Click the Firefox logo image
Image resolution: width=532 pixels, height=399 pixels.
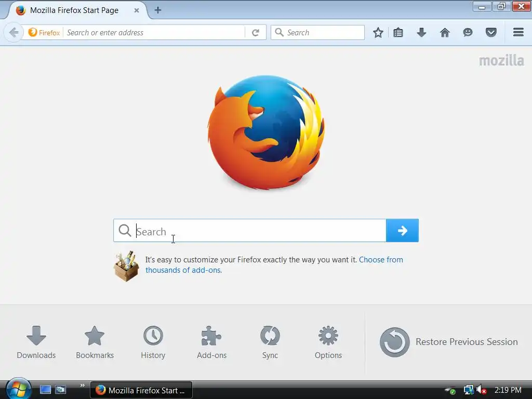pyautogui.click(x=266, y=132)
